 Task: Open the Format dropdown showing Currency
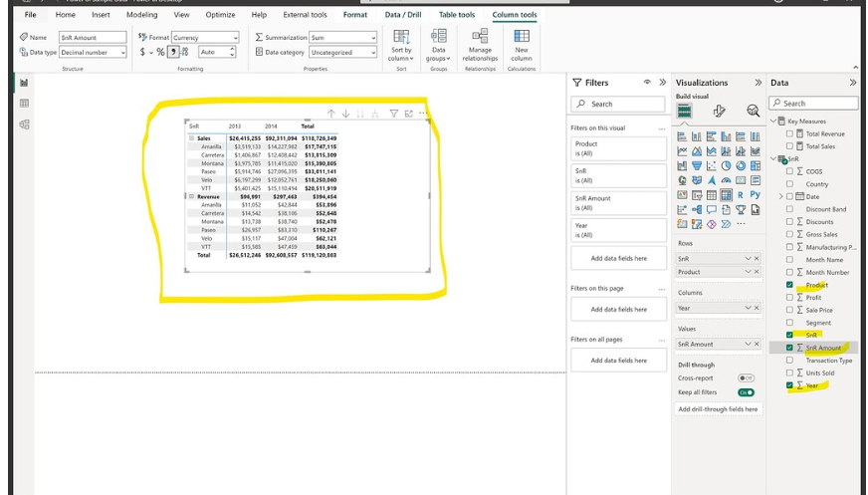pyautogui.click(x=205, y=38)
